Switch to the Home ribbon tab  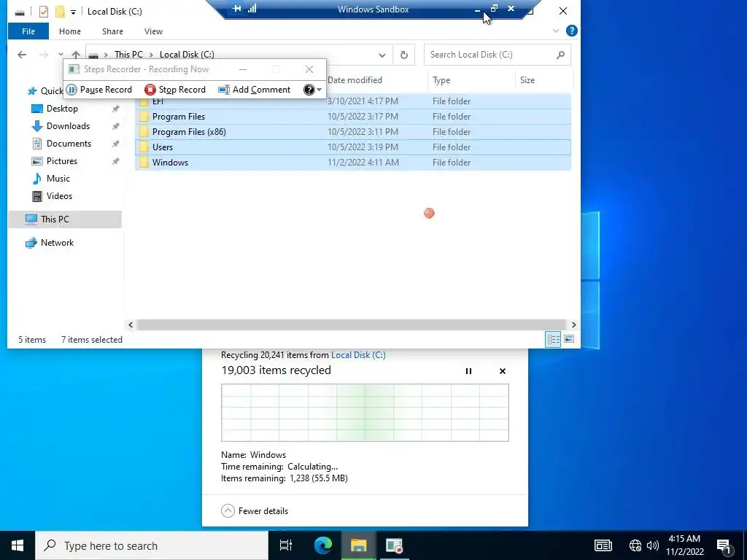69,31
